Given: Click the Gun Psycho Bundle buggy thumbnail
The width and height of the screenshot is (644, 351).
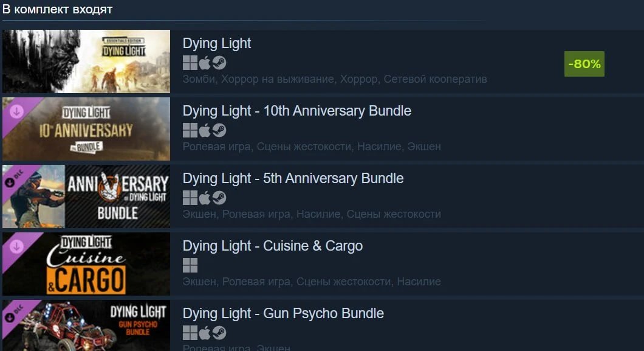Looking at the screenshot, I should point(86,325).
